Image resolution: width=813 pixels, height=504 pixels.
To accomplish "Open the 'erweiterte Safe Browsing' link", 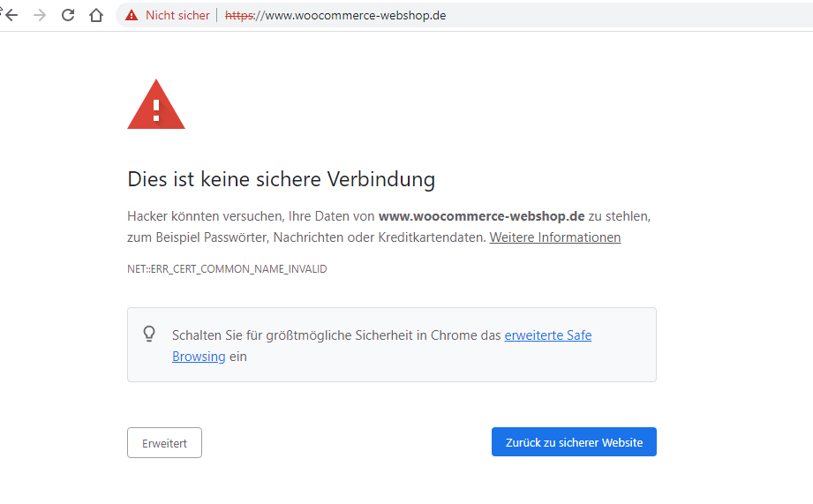I will coord(547,335).
